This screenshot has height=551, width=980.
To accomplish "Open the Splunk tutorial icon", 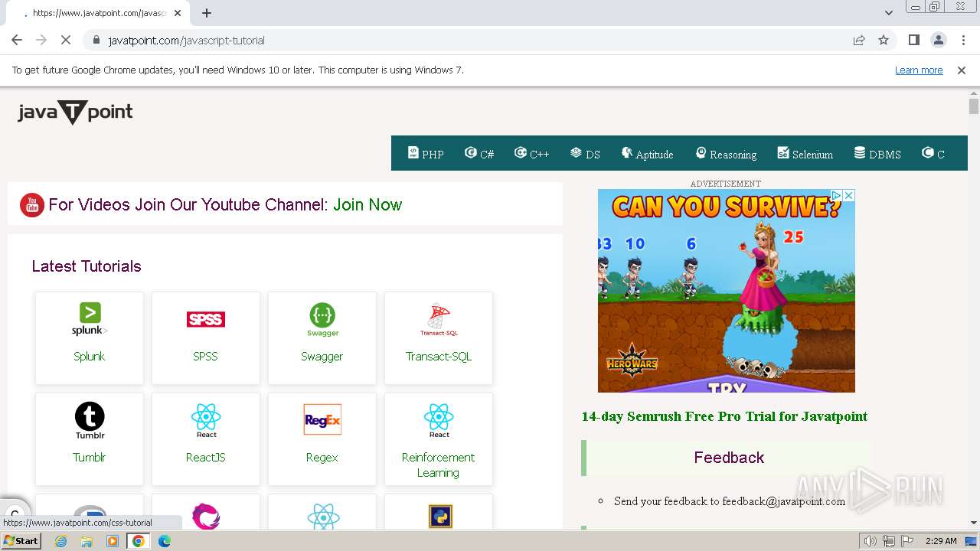I will [90, 320].
